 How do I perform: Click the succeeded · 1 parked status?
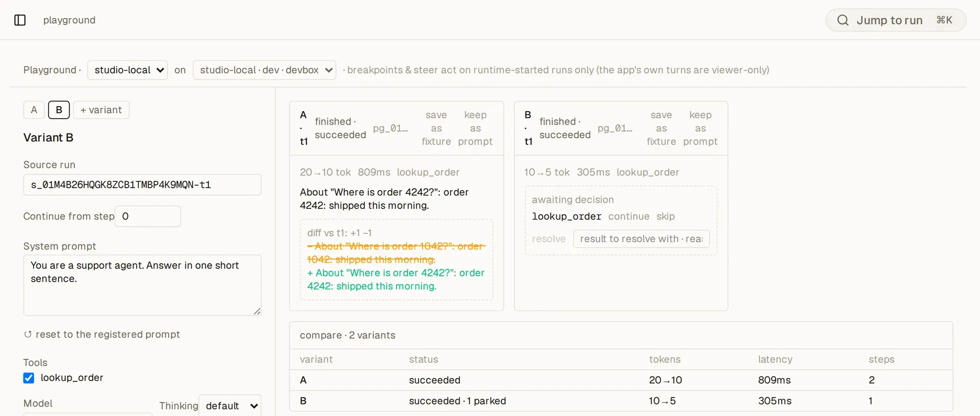click(457, 401)
